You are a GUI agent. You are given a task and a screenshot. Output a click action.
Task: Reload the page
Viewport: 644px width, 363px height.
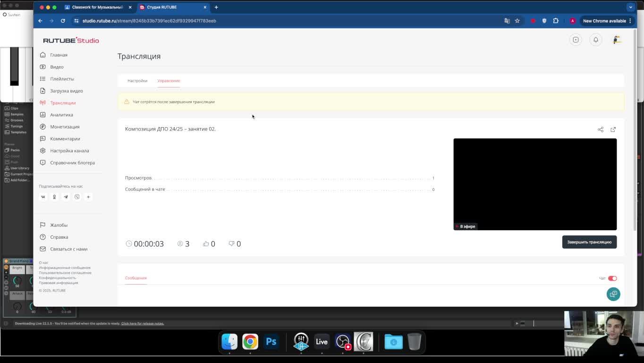[x=63, y=21]
